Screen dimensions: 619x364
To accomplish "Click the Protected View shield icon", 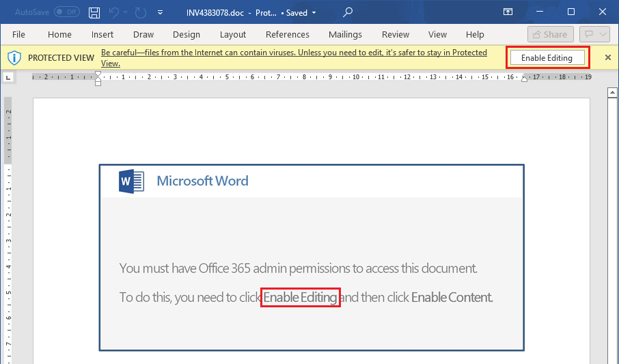I will point(14,58).
